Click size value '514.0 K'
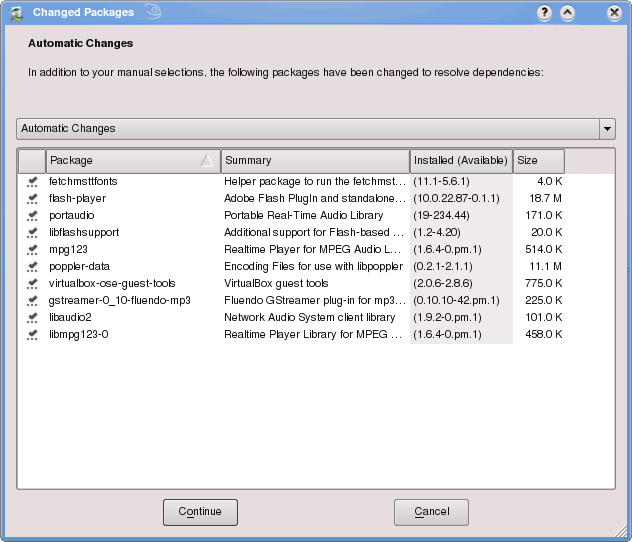The image size is (632, 542). (544, 250)
